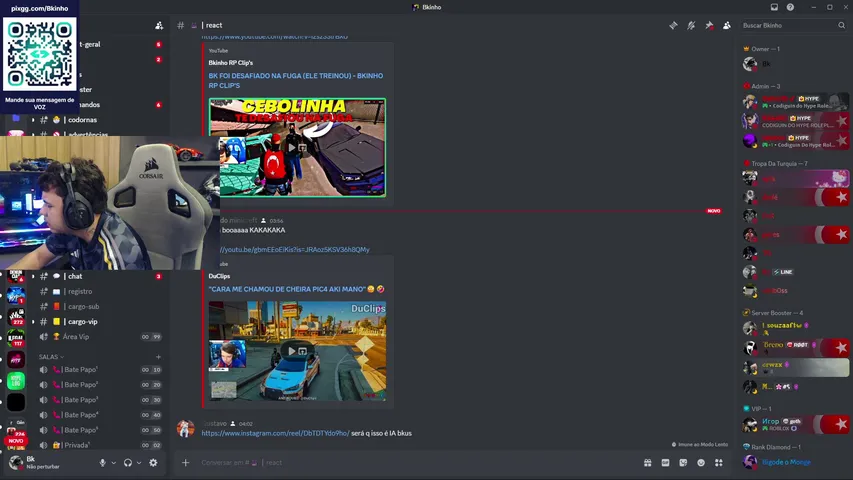This screenshot has width=853, height=480.
Task: Click the Bkinho RP Clip's author link
Action: (231, 63)
